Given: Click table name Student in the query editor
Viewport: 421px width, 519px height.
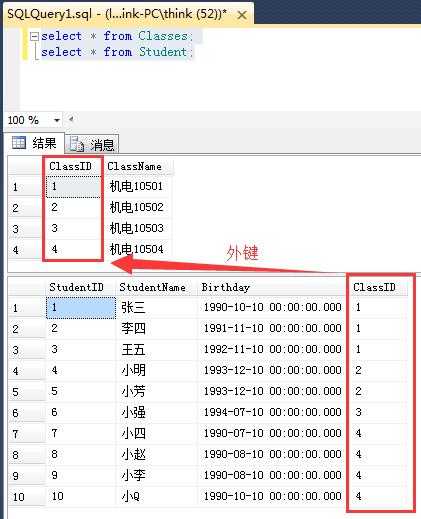Looking at the screenshot, I should (x=163, y=52).
